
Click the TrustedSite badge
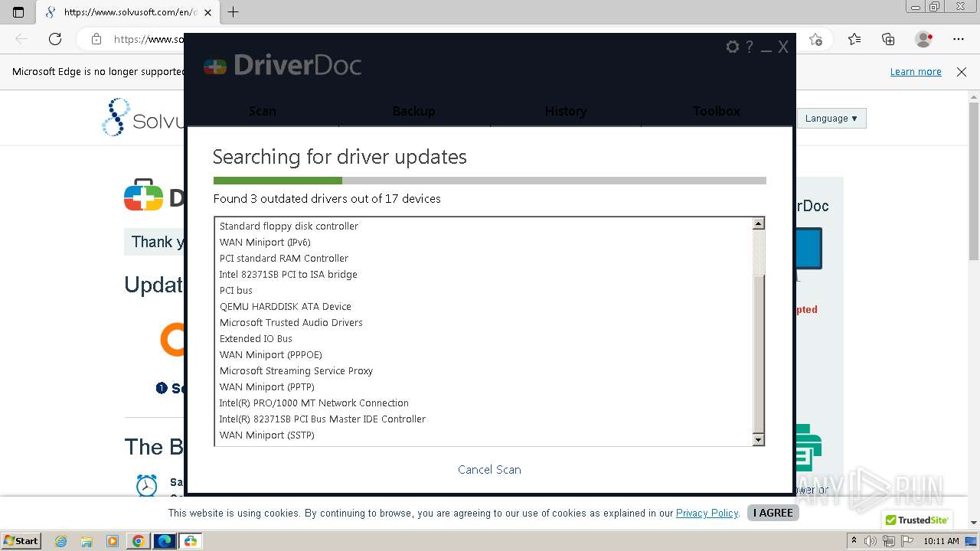pos(917,520)
